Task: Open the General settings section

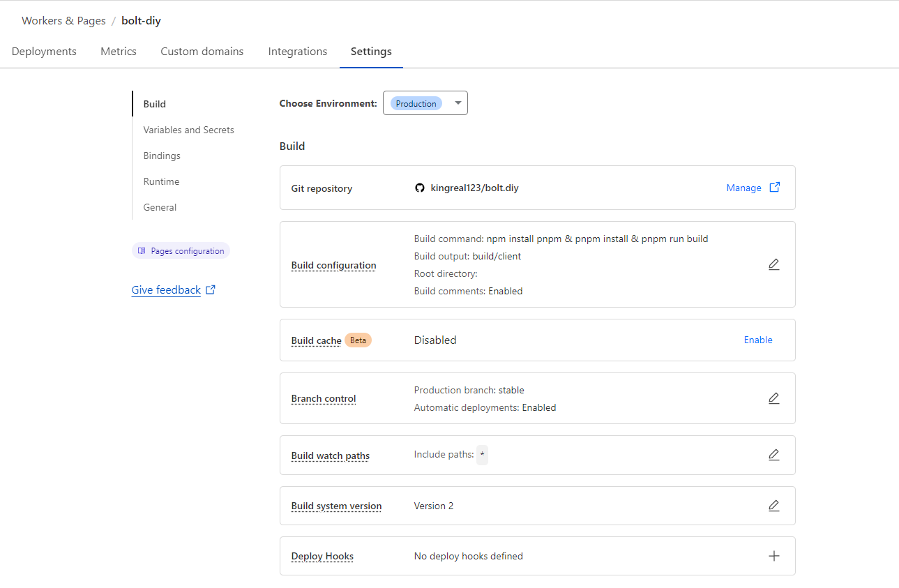Action: pos(160,207)
